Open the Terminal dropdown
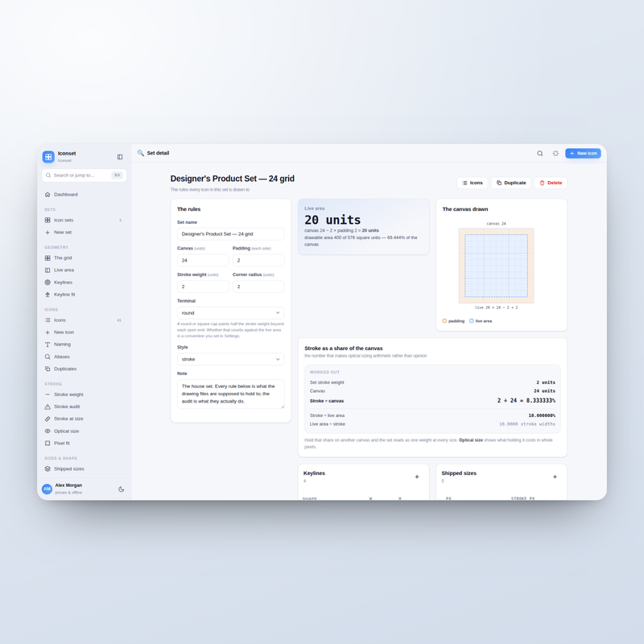Screen dimensions: 644x644 [231, 313]
